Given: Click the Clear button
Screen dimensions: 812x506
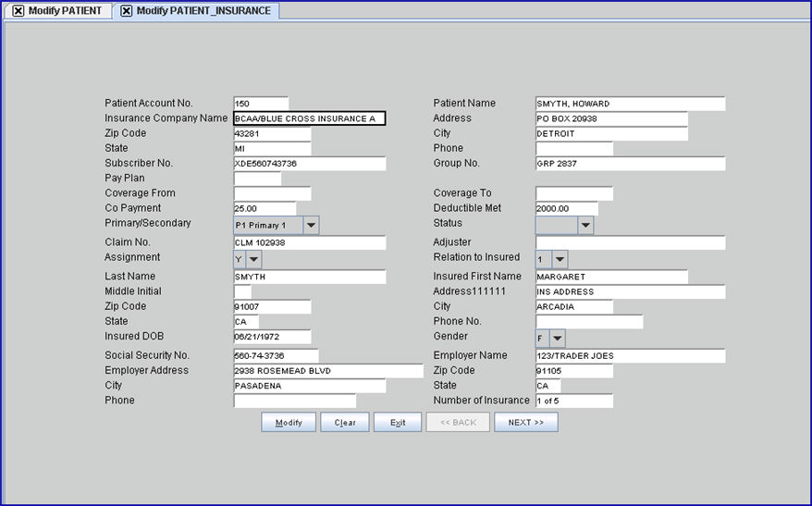Looking at the screenshot, I should pos(345,422).
